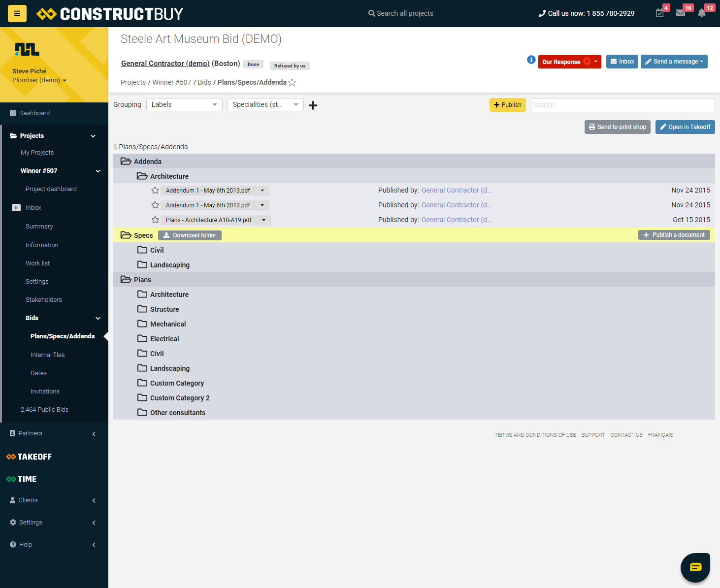720x588 pixels.
Task: Click the blue info icon
Action: (531, 60)
